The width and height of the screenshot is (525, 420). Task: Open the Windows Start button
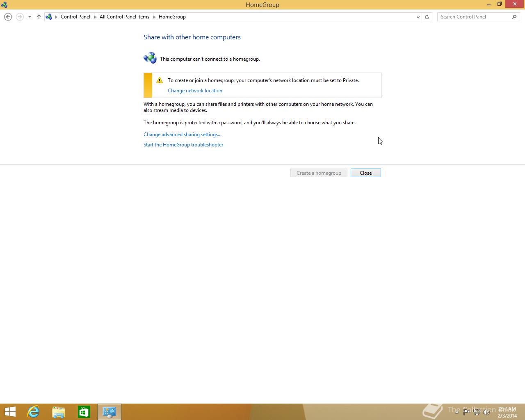(x=10, y=412)
